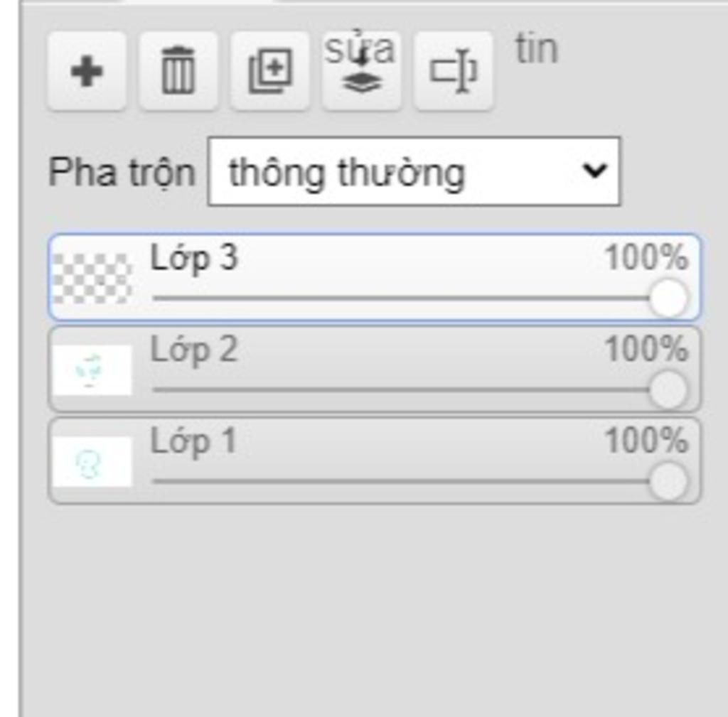The image size is (728, 717).
Task: Rename the layer using the text cursor icon
Action: click(454, 72)
